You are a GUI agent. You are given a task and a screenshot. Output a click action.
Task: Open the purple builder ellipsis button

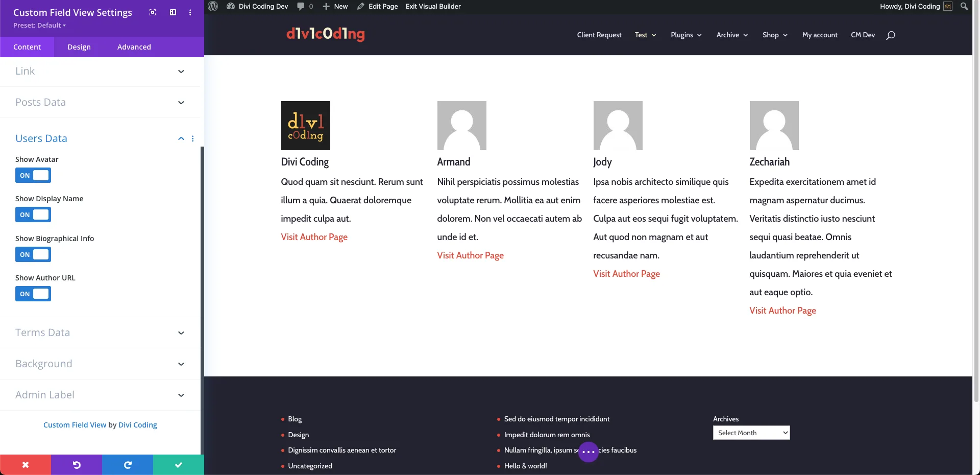pos(588,452)
